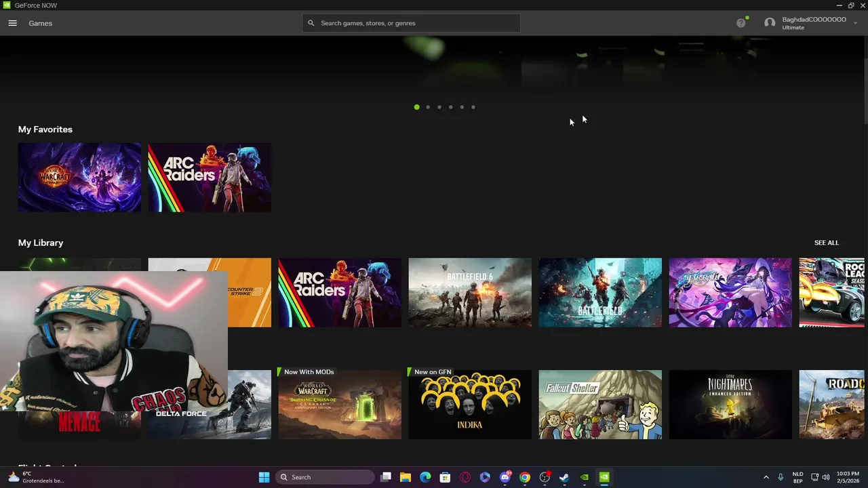Image resolution: width=868 pixels, height=488 pixels.
Task: Select the sixth carousel dot
Action: tap(473, 107)
